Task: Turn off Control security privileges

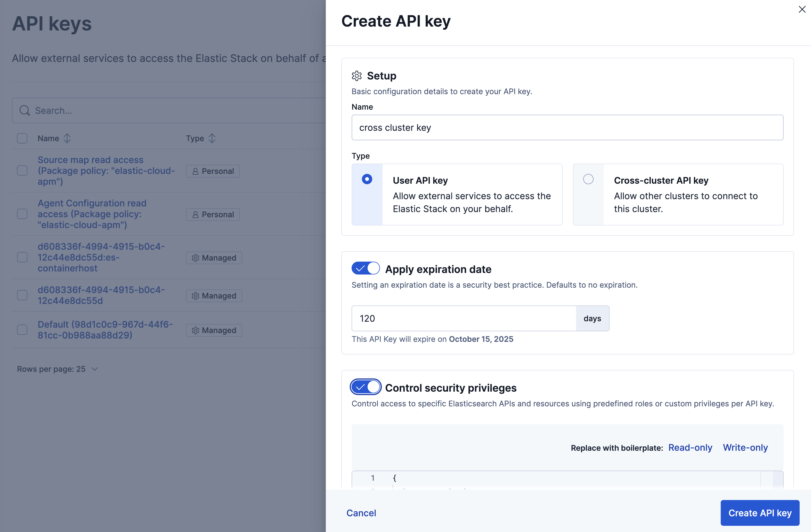Action: coord(365,387)
